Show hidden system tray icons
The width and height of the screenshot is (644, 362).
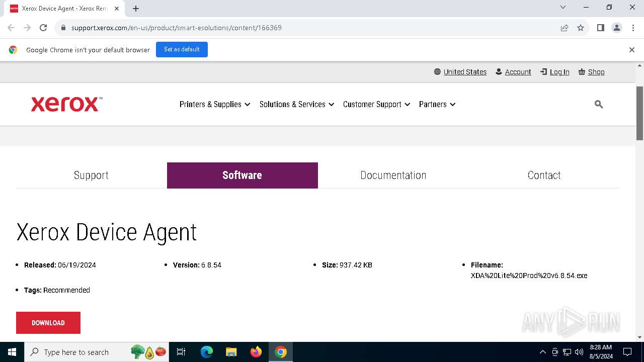(x=542, y=352)
